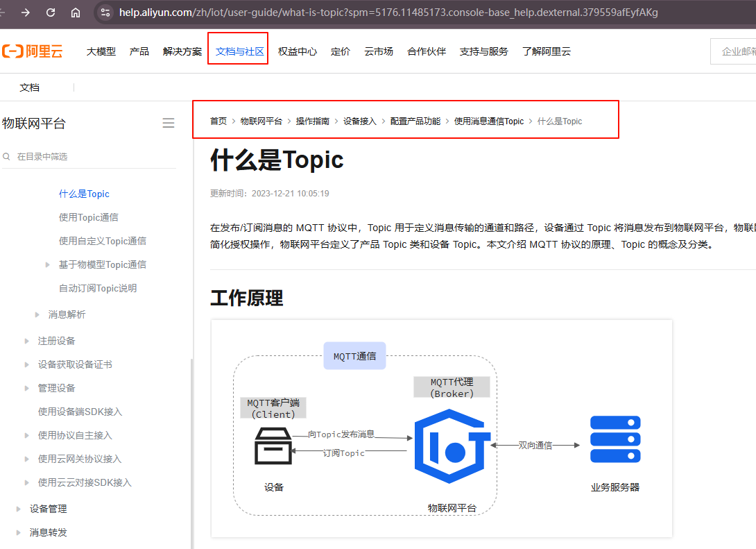Screen dimensions: 756x549
Task: Expand the 消息转发 arrow
Action: coord(18,532)
